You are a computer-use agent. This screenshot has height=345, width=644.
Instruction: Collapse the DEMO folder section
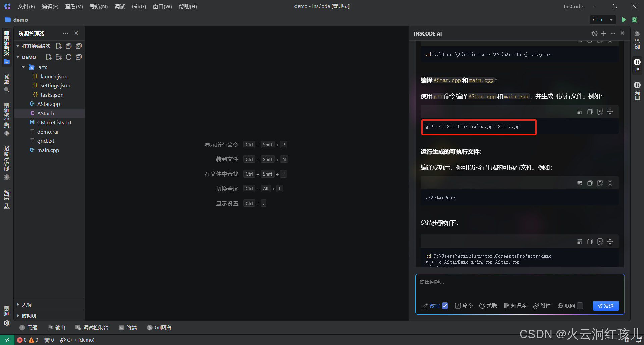(18, 57)
